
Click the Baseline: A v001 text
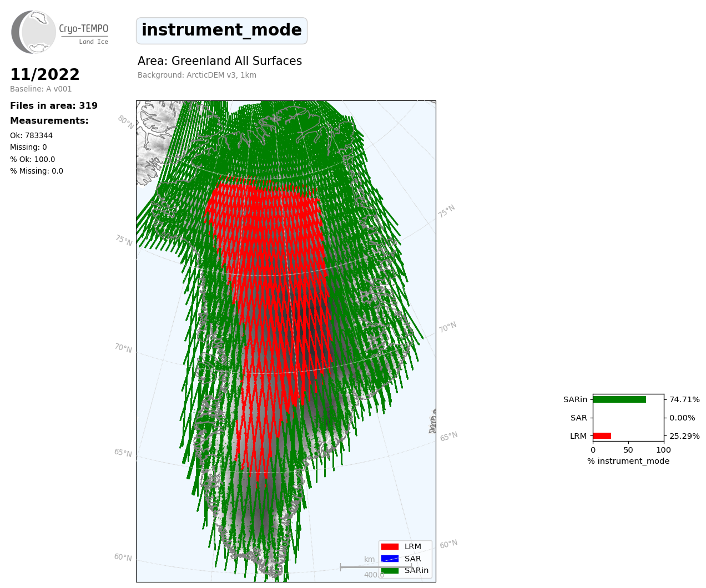point(41,89)
